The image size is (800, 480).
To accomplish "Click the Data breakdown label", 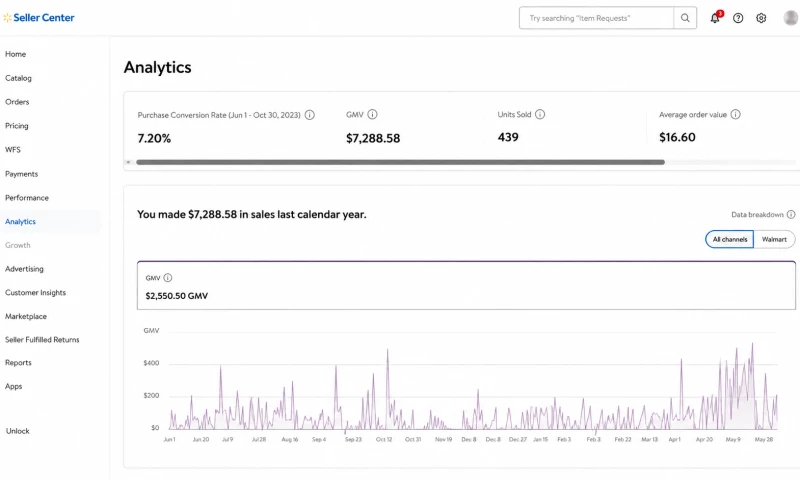I will [x=757, y=215].
